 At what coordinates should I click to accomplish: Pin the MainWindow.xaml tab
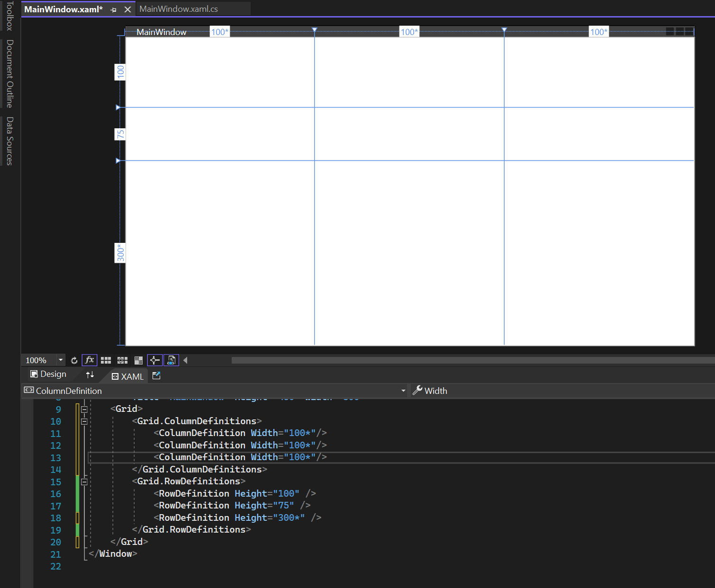[113, 9]
